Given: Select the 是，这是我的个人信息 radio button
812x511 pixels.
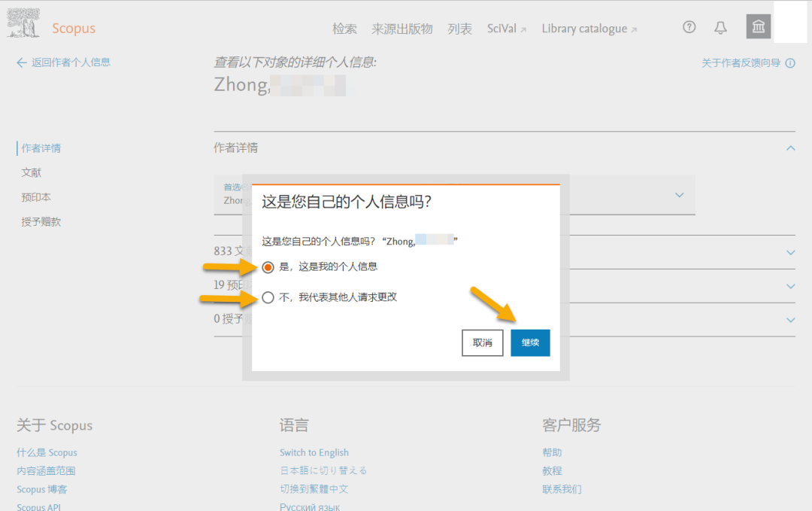Looking at the screenshot, I should point(268,266).
